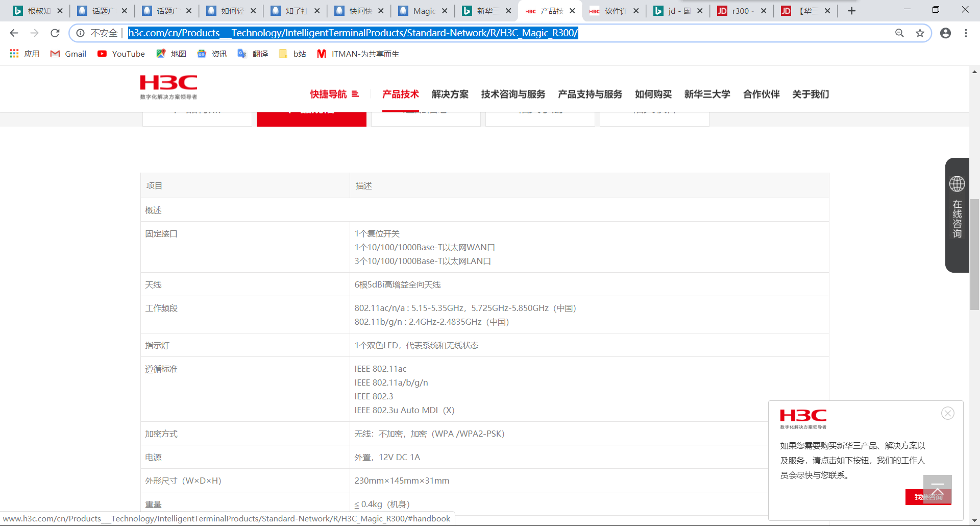Screen dimensions: 980x526
Task: Click the scrollbar up arrow
Action: tap(974, 71)
